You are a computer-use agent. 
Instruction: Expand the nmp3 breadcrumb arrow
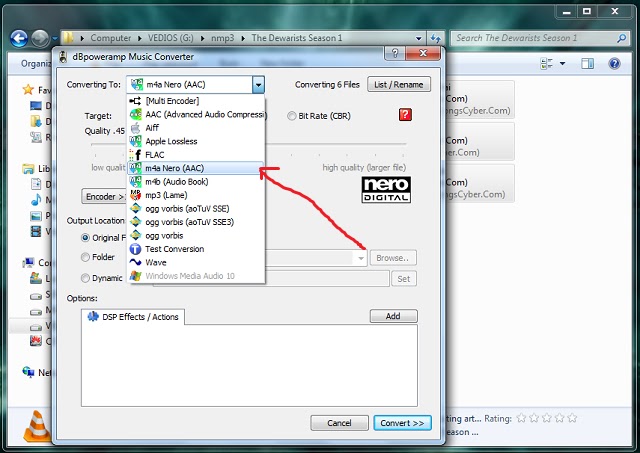243,38
